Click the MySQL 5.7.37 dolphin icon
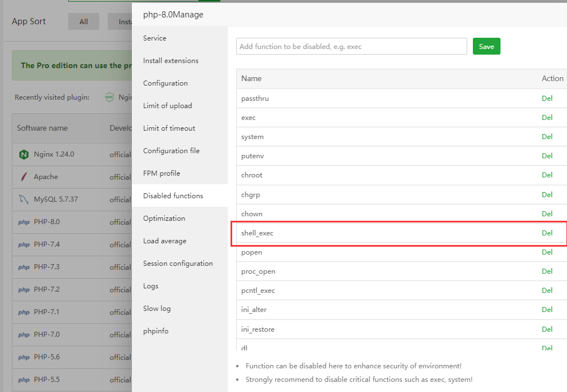The width and height of the screenshot is (567, 392). 24,199
